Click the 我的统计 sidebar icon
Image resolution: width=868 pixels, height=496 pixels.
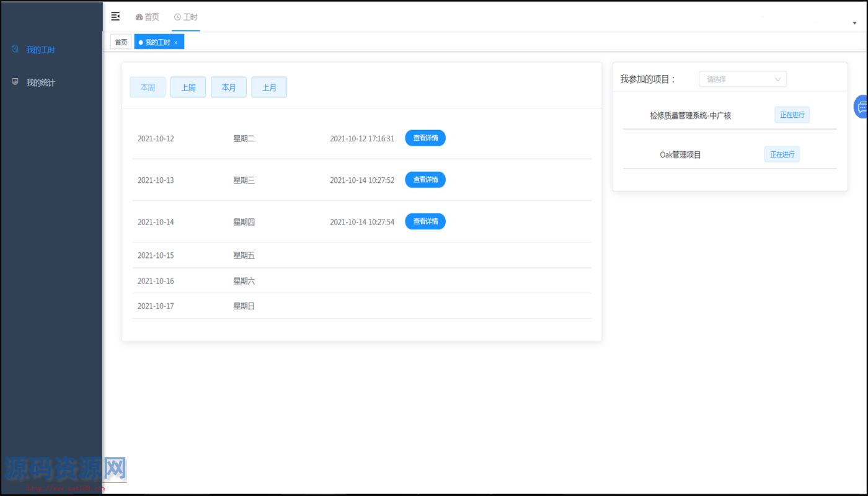click(15, 82)
